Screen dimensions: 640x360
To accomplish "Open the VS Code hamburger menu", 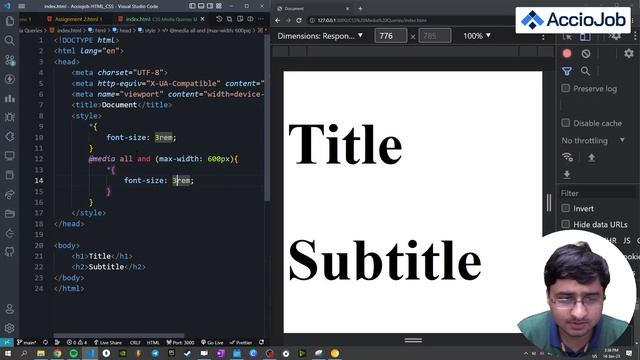I will (x=22, y=6).
